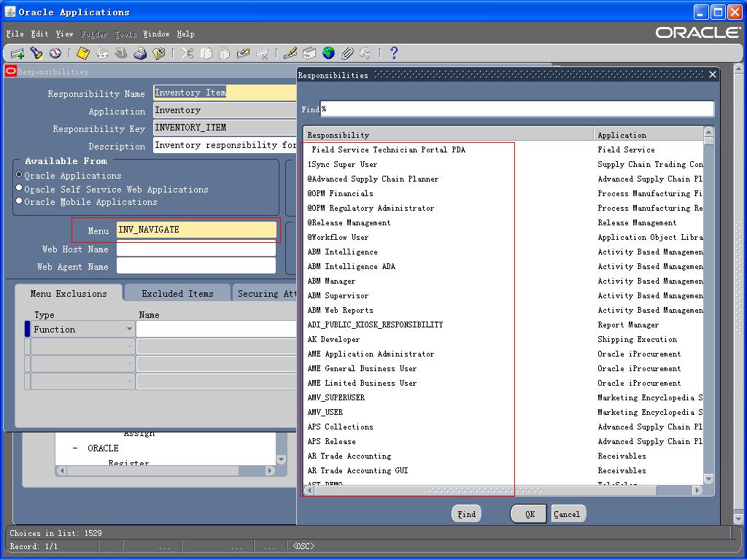Close the Responsibilities list dialog with X
This screenshot has width=747, height=560.
(713, 74)
